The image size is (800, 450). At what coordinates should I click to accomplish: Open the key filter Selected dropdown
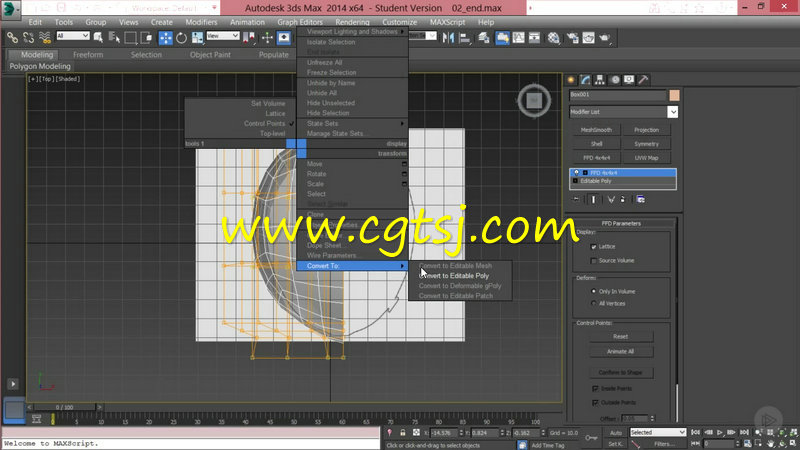[658, 432]
